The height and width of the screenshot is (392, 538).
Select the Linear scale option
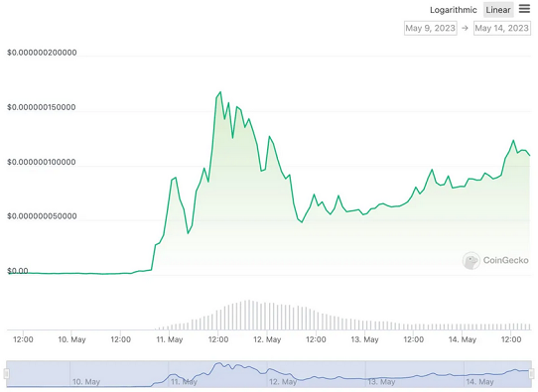[x=498, y=10]
